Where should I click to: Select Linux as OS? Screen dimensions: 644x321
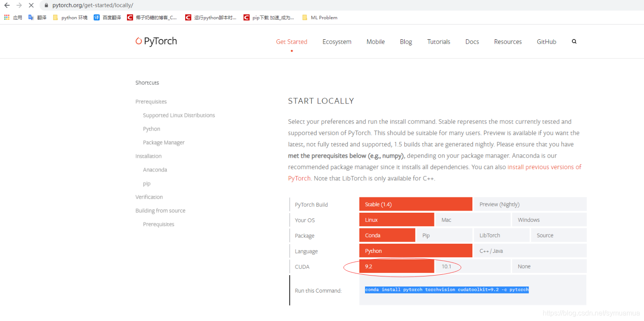point(396,220)
